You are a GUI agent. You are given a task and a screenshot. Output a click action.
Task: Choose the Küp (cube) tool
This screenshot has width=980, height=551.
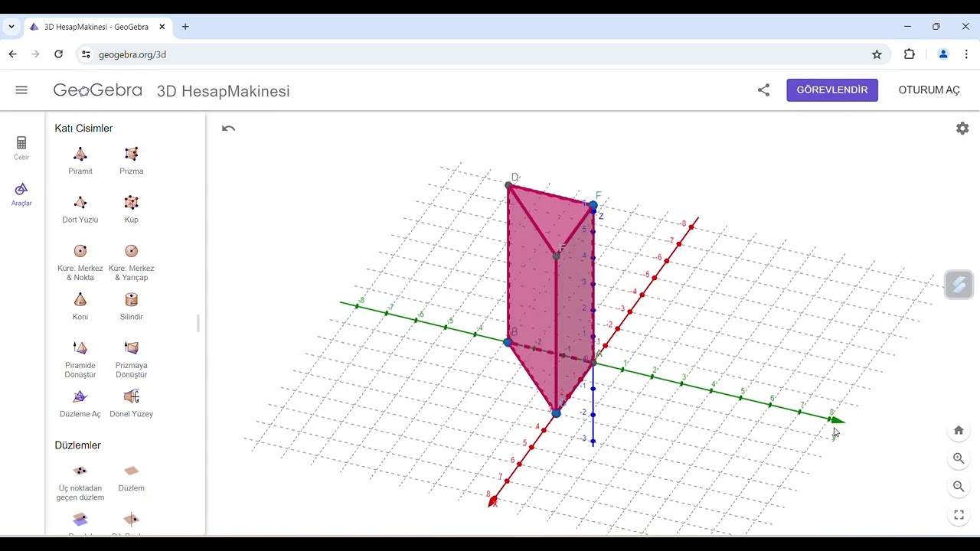[x=132, y=209]
